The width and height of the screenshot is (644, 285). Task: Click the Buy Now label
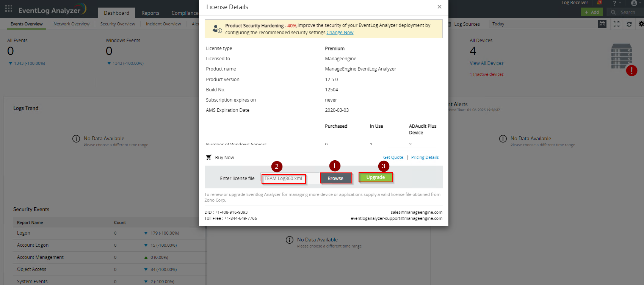click(224, 158)
